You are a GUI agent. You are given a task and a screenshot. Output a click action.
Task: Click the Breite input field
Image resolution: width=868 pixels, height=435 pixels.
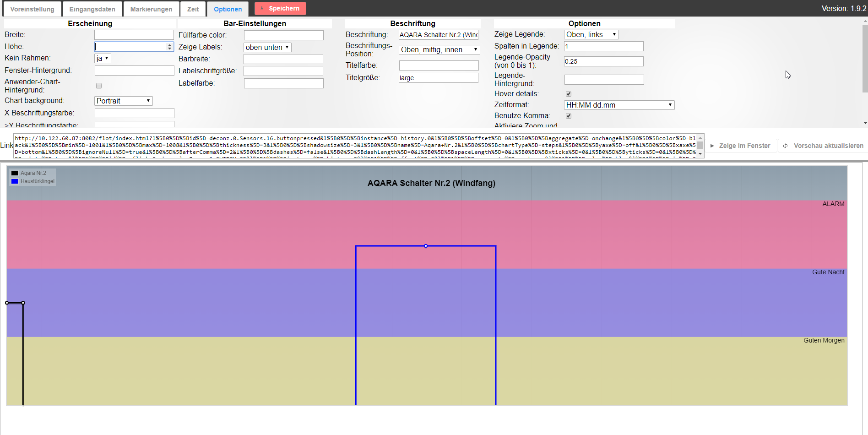pos(134,35)
